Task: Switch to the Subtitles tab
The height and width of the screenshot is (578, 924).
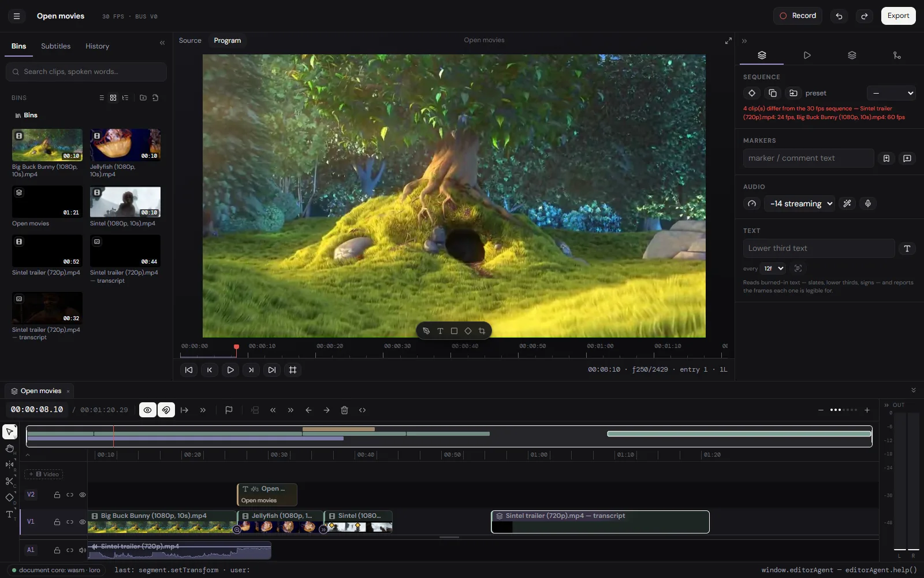Action: (55, 46)
